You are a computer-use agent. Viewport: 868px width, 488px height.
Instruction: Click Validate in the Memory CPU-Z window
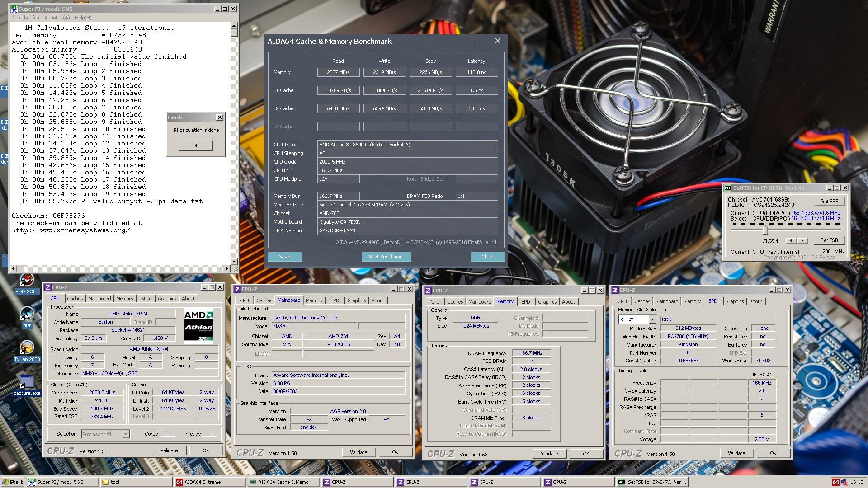click(x=549, y=454)
